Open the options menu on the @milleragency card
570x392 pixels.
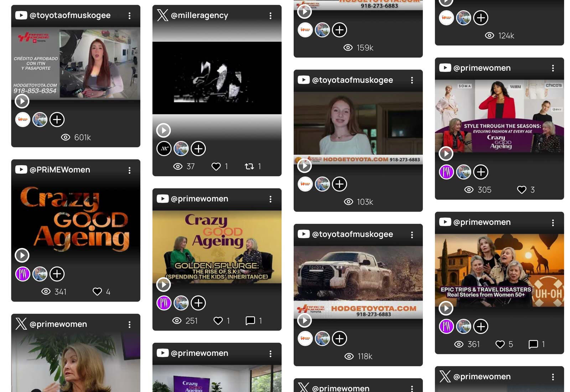pyautogui.click(x=270, y=16)
